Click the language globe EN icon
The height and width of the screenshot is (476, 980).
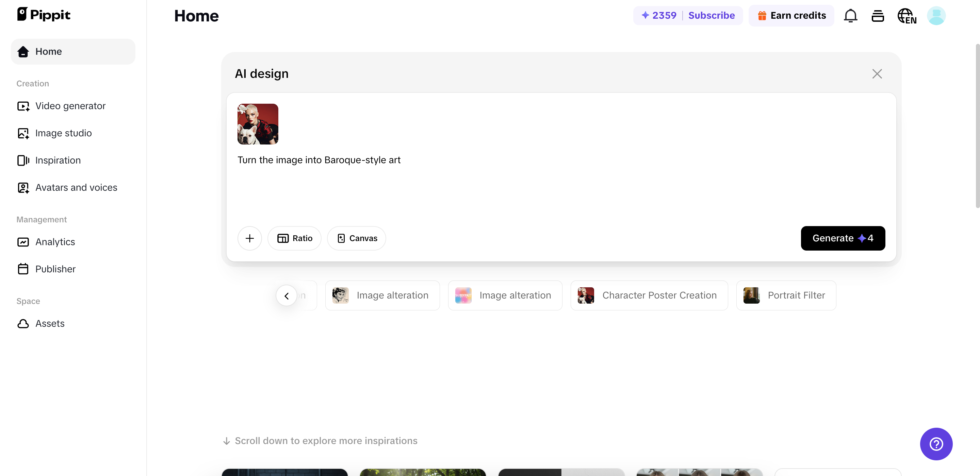pos(906,16)
